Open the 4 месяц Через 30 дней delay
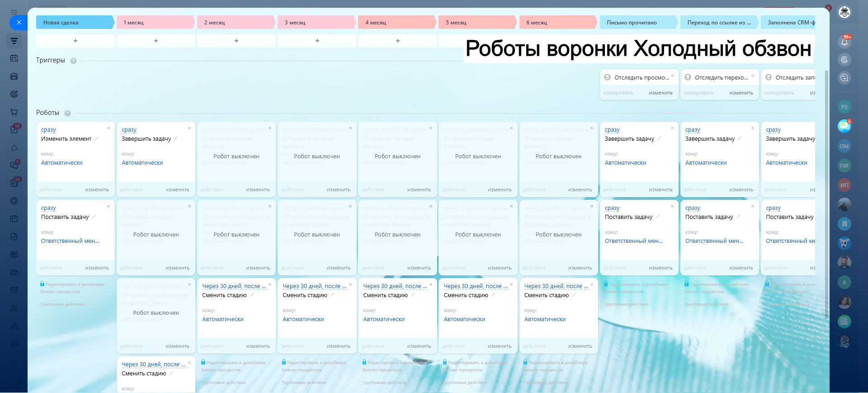 395,286
